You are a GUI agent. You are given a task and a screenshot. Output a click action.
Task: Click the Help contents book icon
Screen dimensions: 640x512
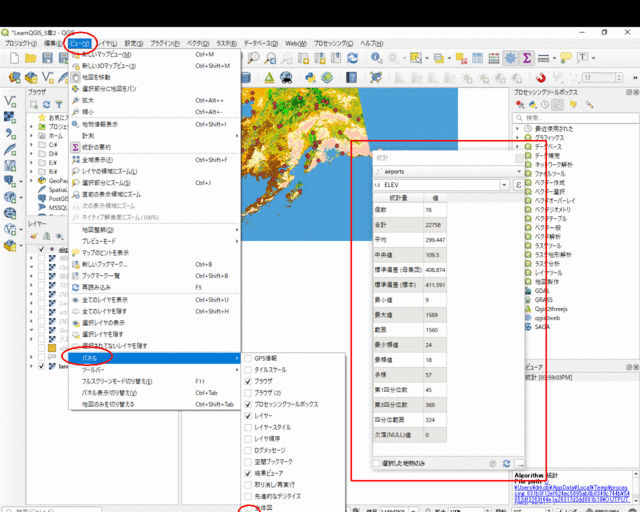[x=351, y=77]
